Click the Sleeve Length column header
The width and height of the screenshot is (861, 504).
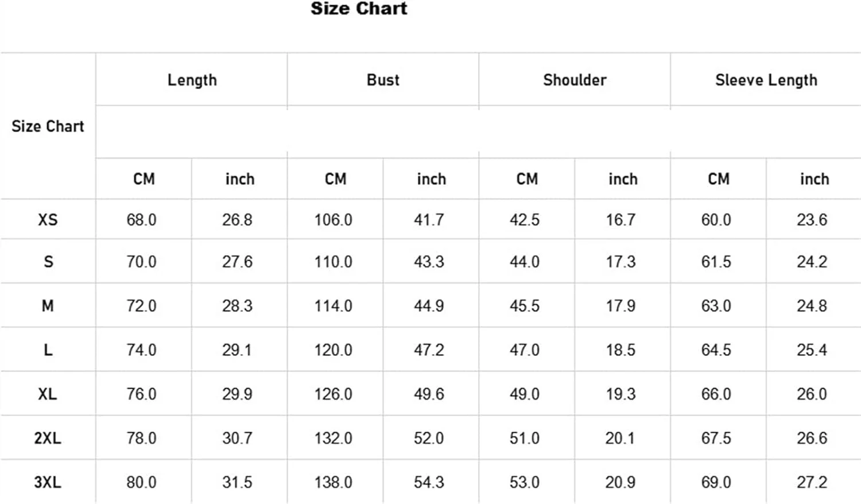tap(766, 80)
